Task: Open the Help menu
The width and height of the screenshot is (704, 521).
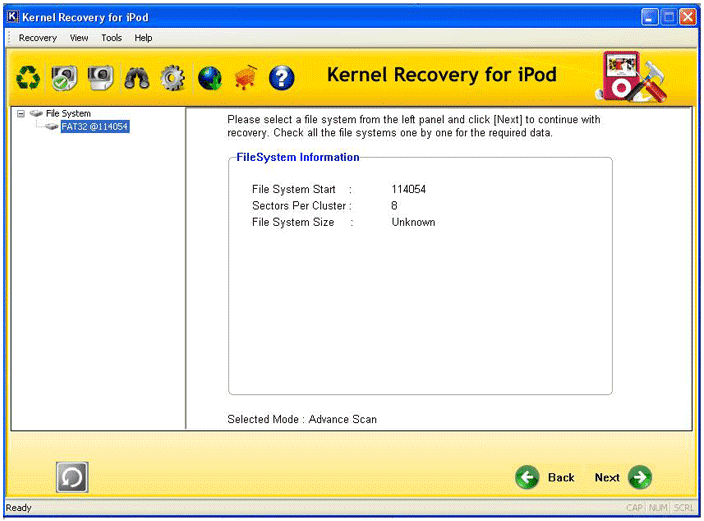Action: pyautogui.click(x=143, y=38)
